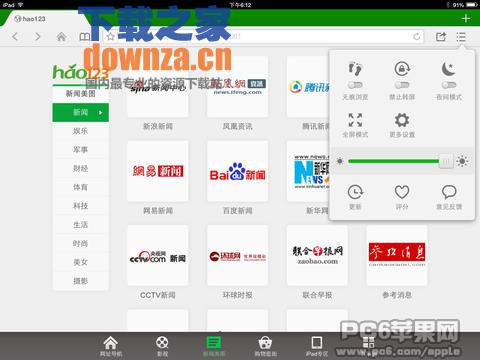The image size is (480, 360).
Task: Open 更多设置 gear settings
Action: (x=402, y=125)
